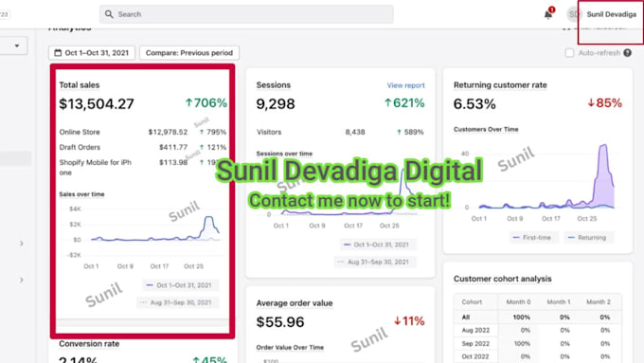Screen dimensions: 644x363
Task: Click the Sessions over time heading
Action: tap(284, 154)
